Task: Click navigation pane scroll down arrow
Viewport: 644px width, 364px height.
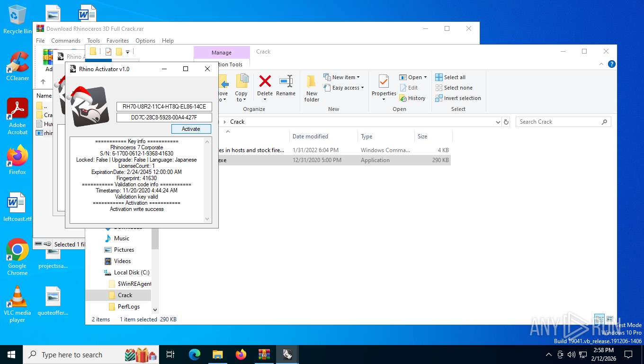Action: coord(155,309)
